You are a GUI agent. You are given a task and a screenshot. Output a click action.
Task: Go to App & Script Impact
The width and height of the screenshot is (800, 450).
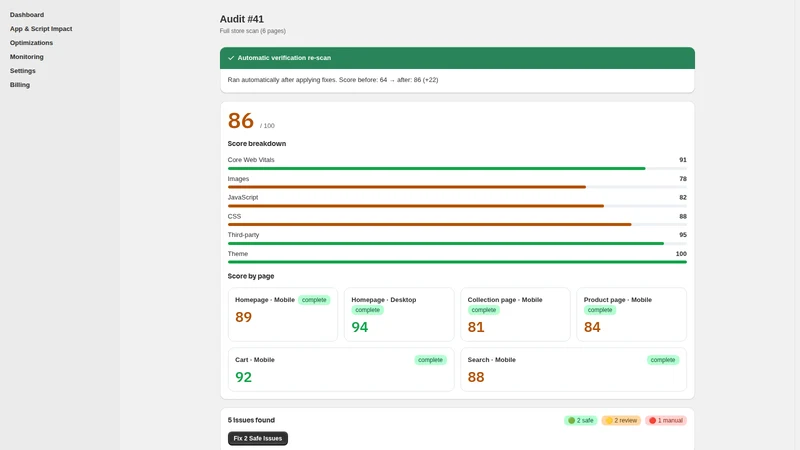41,29
